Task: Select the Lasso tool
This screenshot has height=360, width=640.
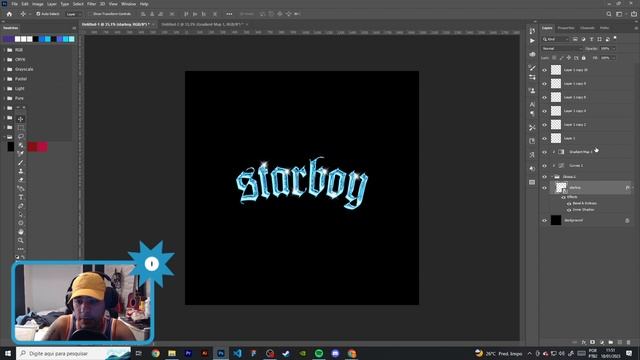Action: click(x=20, y=136)
